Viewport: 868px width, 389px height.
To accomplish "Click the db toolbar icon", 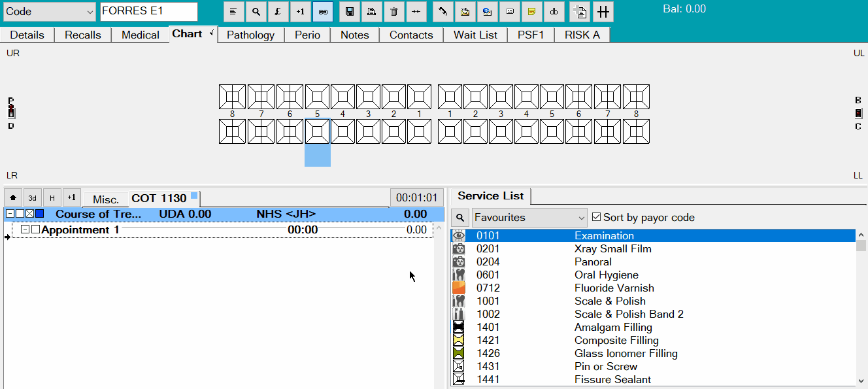I will pos(554,12).
